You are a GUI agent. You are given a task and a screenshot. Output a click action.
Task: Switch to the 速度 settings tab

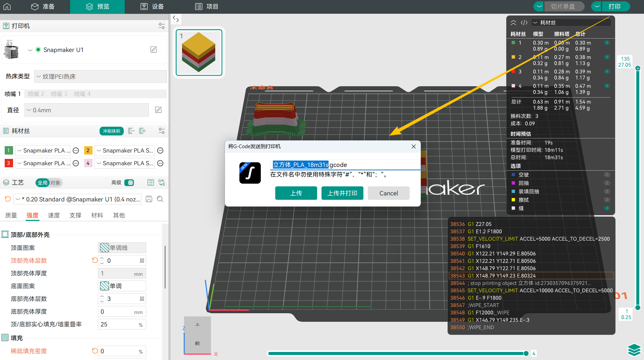click(x=54, y=215)
